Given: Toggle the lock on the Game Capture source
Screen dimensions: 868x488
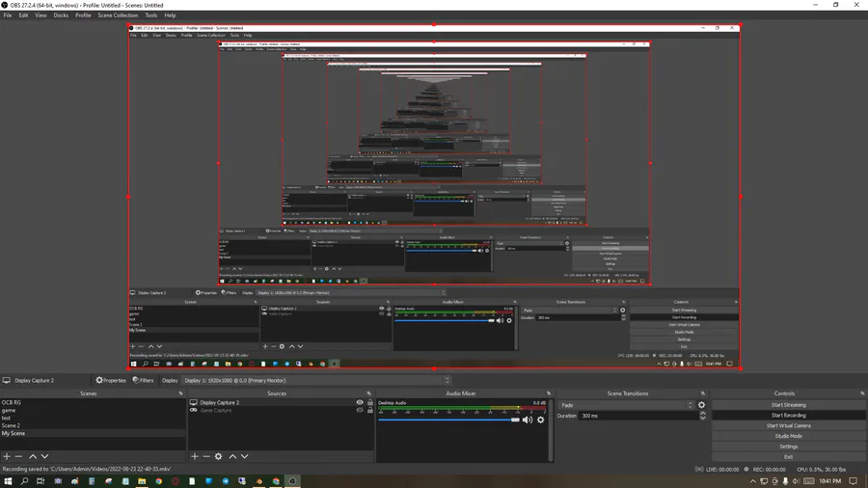Looking at the screenshot, I should (x=370, y=411).
